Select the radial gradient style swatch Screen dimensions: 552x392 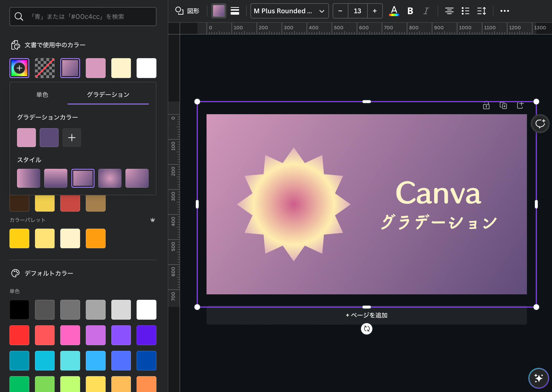(x=110, y=178)
